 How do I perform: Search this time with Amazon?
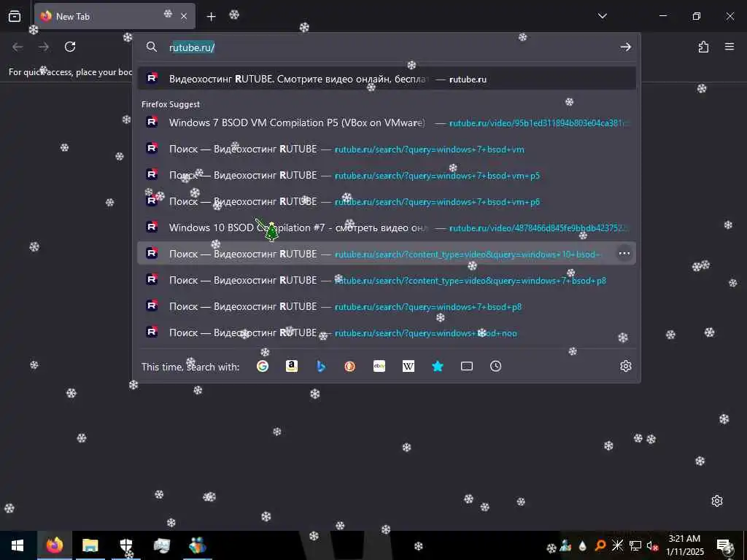click(x=292, y=366)
